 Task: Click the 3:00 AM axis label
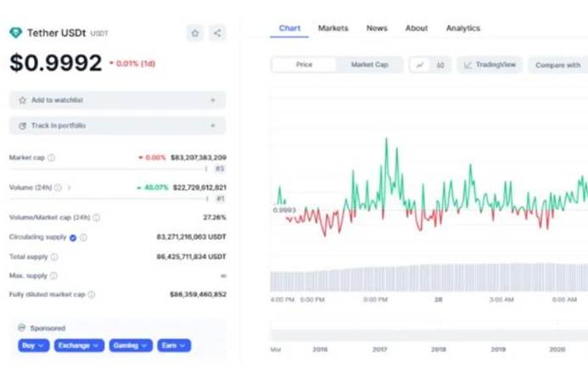(501, 299)
